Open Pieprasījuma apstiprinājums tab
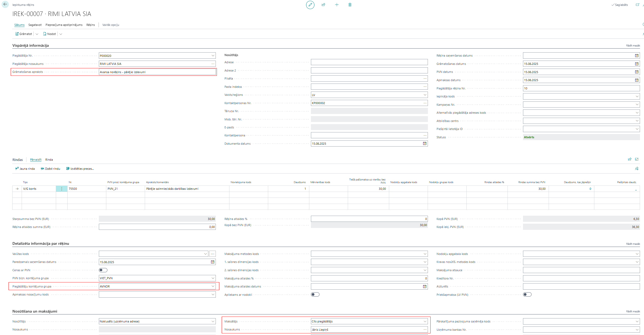644x335 pixels. coord(64,25)
